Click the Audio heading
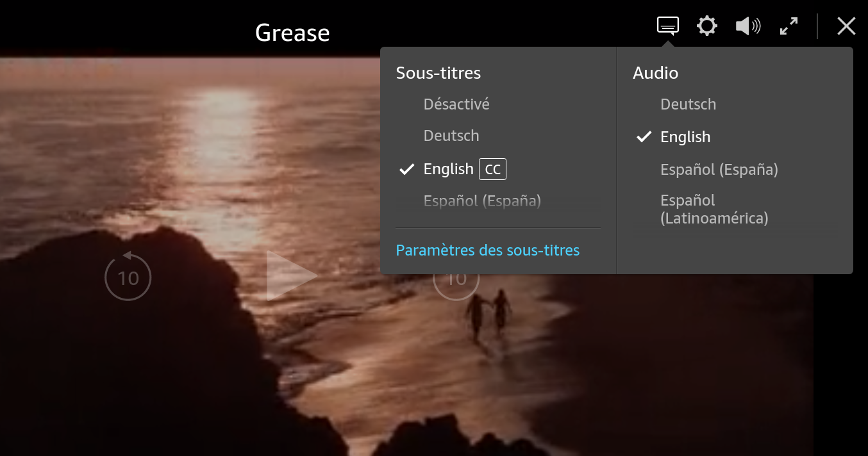The width and height of the screenshot is (868, 456). (x=655, y=73)
